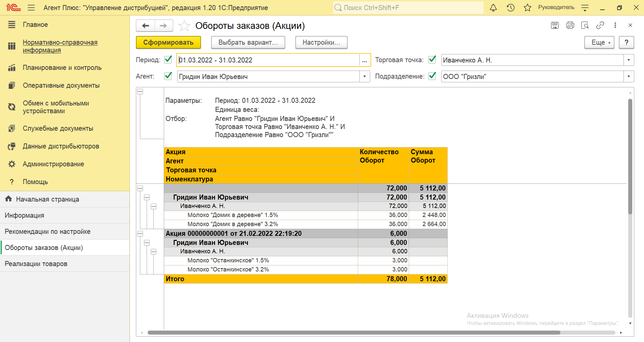Screen dimensions: 644x342
Task: Click the Агент input field
Action: click(x=268, y=77)
